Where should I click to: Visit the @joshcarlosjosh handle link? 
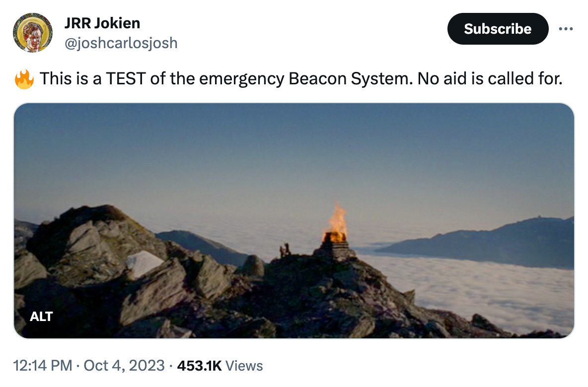[121, 43]
